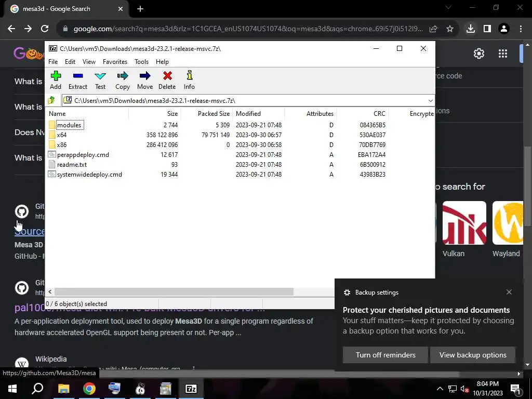Select the modules folder icon
Viewport: 532px width, 399px height.
[52, 125]
